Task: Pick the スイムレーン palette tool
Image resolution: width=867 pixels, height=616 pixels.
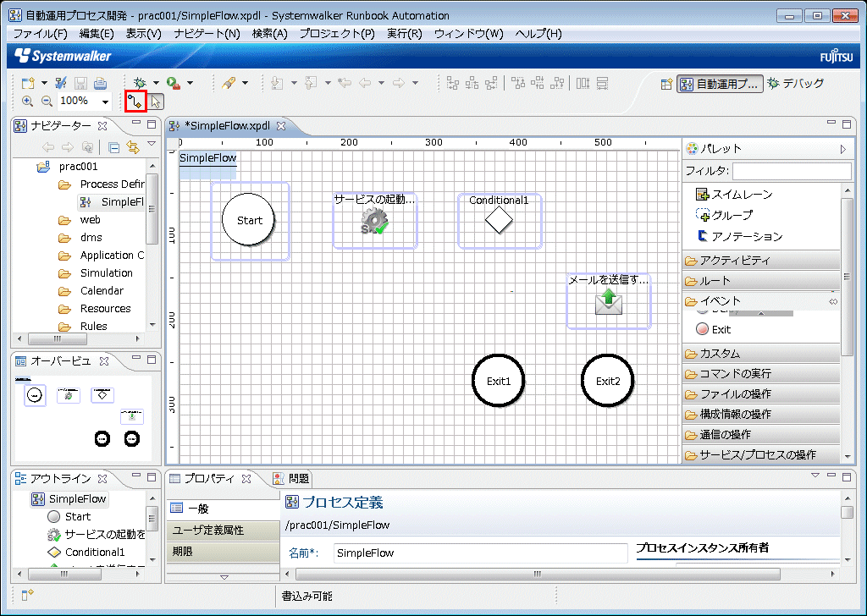Action: pyautogui.click(x=734, y=194)
